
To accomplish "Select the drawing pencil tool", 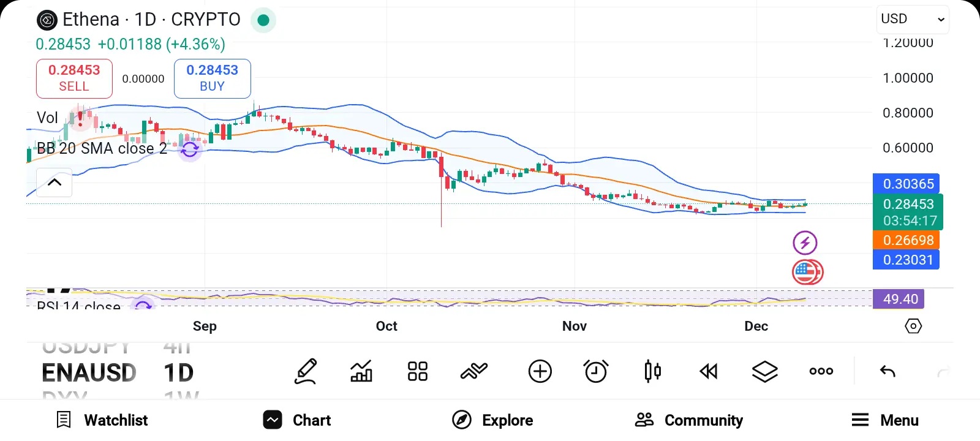I will 306,371.
